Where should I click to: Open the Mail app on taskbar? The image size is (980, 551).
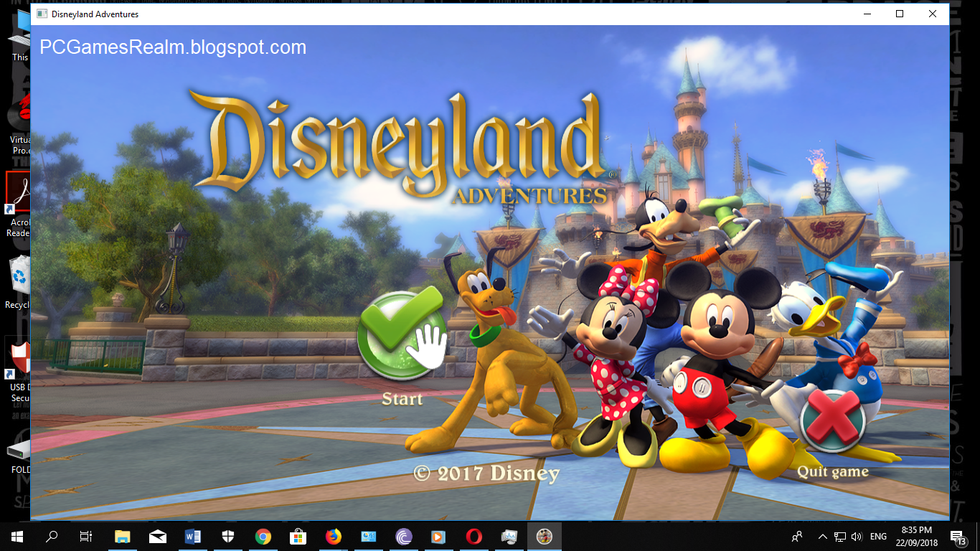[x=158, y=536]
